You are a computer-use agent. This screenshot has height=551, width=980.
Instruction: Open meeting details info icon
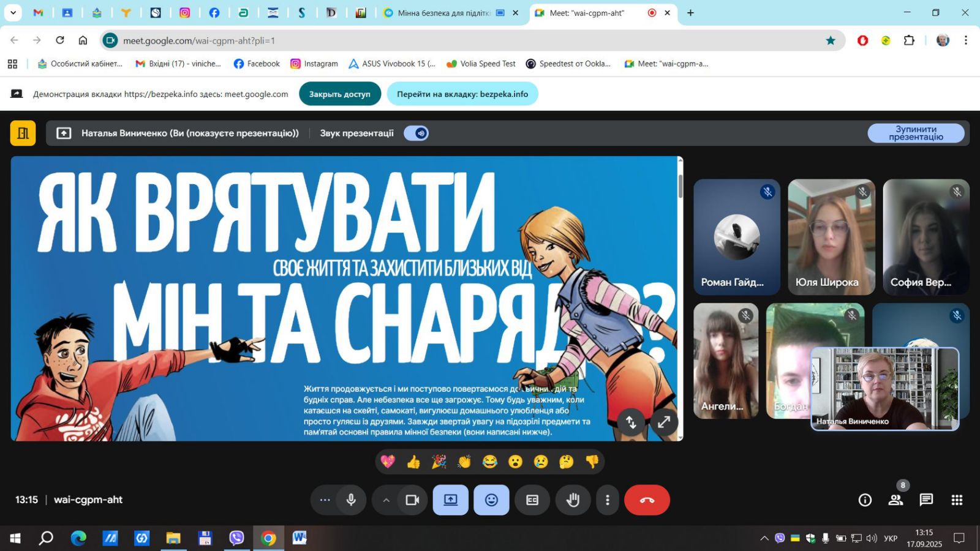(865, 500)
